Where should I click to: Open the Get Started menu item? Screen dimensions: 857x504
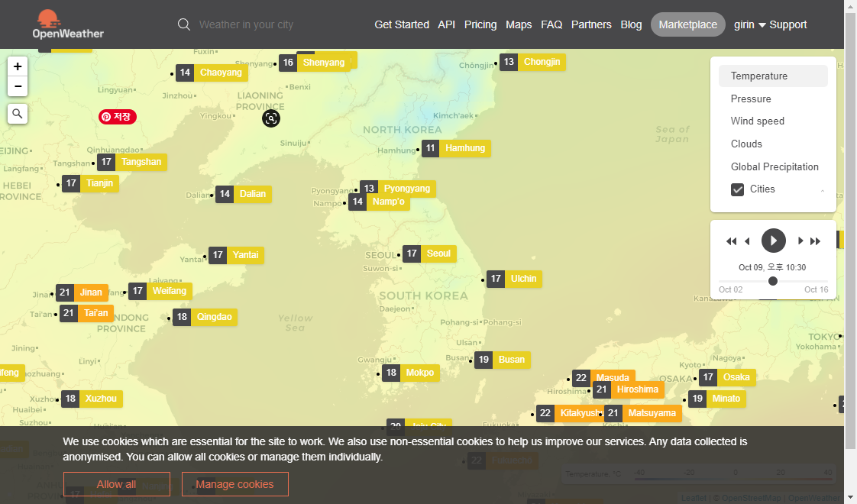pos(402,24)
